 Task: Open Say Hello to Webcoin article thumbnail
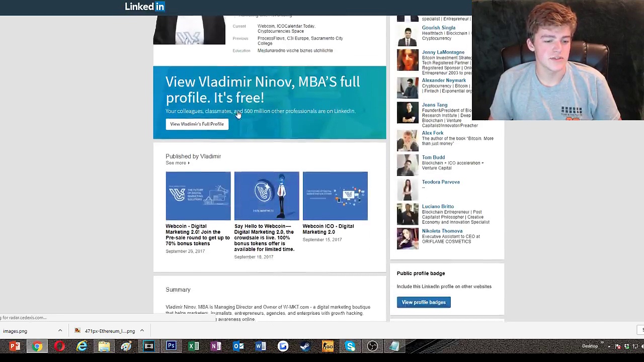[x=267, y=196]
